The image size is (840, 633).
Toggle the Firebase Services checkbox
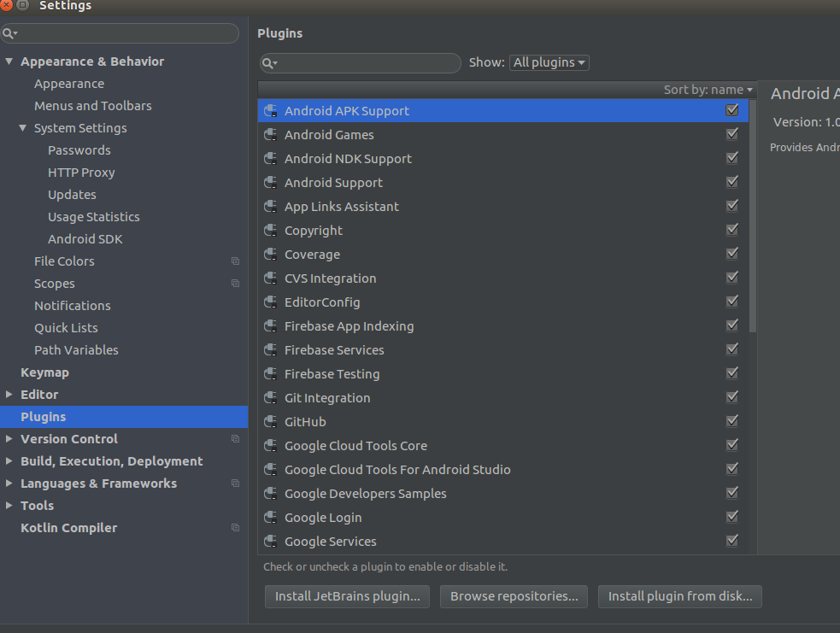click(x=731, y=349)
